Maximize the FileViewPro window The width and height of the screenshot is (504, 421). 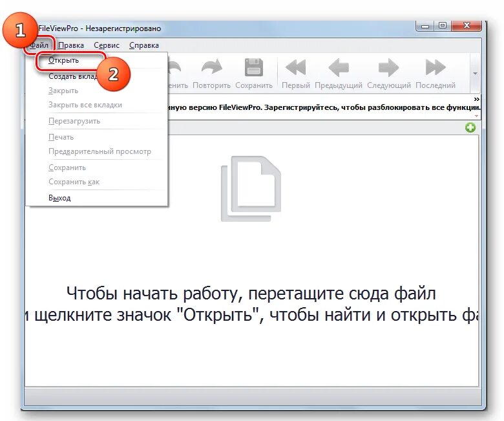point(442,25)
